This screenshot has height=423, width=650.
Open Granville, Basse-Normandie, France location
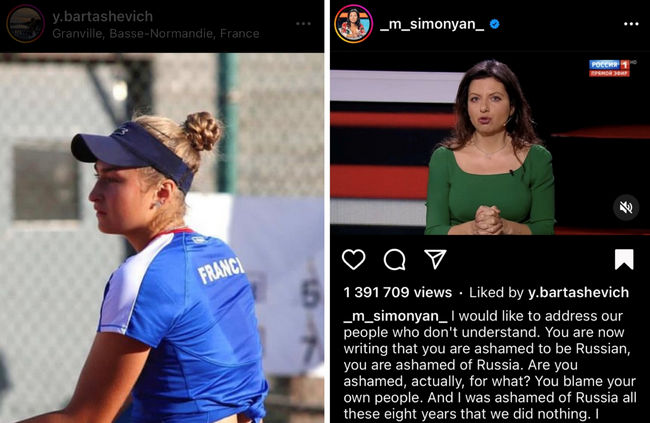pyautogui.click(x=156, y=33)
